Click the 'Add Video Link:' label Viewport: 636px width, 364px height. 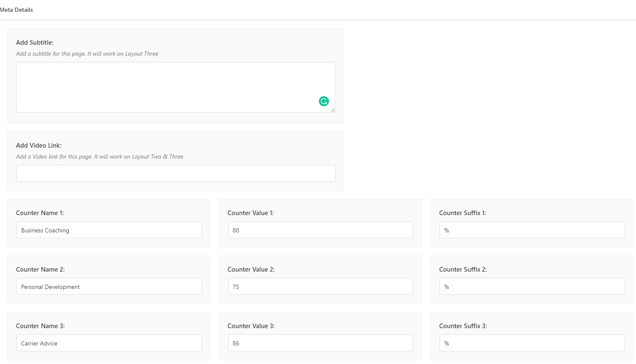39,146
